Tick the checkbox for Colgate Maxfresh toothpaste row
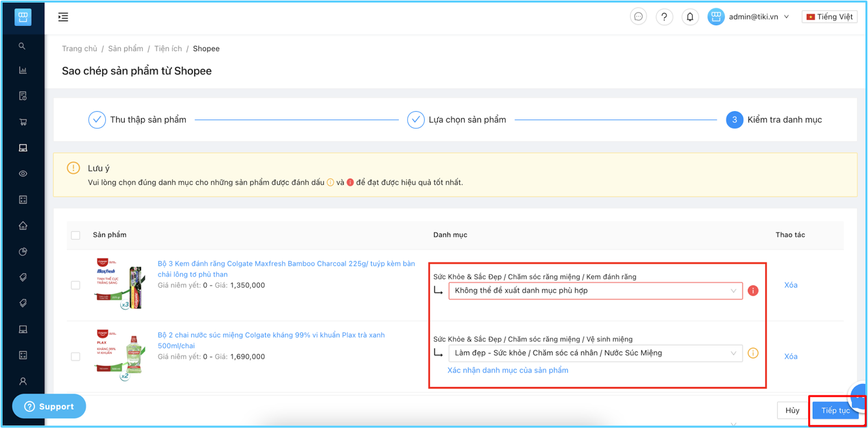The height and width of the screenshot is (428, 868). point(75,285)
